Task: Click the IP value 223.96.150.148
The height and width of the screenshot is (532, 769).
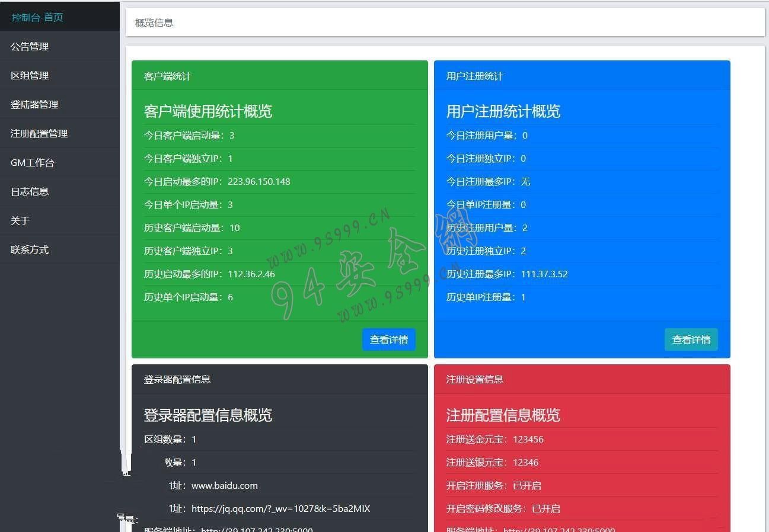Action: pos(259,181)
